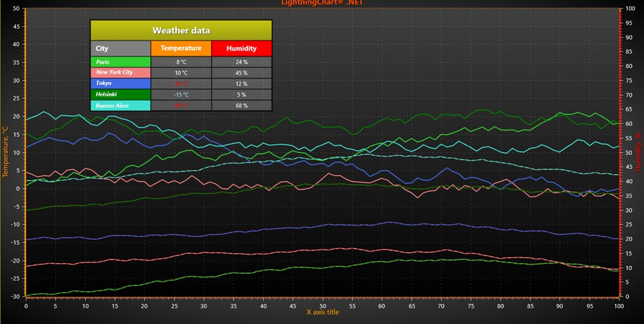644x324 pixels.
Task: Select the turquoise Buenos Aires cell
Action: click(x=120, y=106)
